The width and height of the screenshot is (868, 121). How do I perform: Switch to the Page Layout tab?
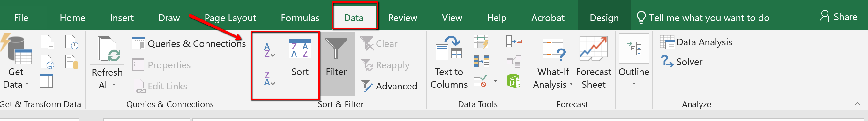(230, 18)
